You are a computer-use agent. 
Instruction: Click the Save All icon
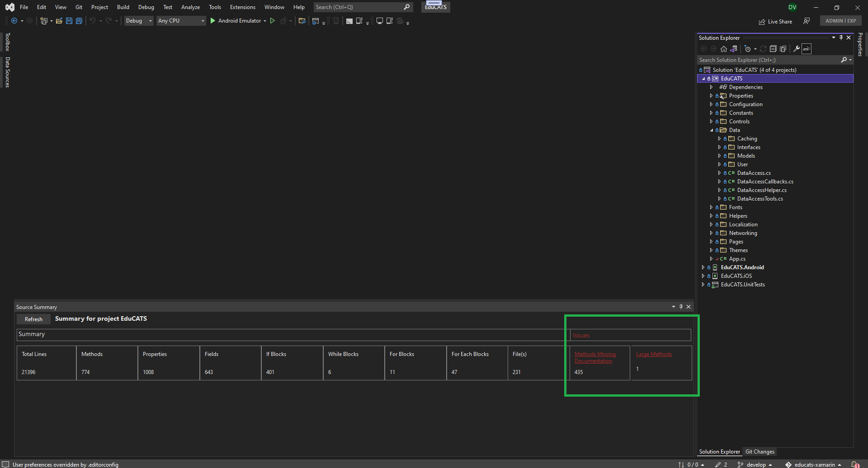click(79, 21)
